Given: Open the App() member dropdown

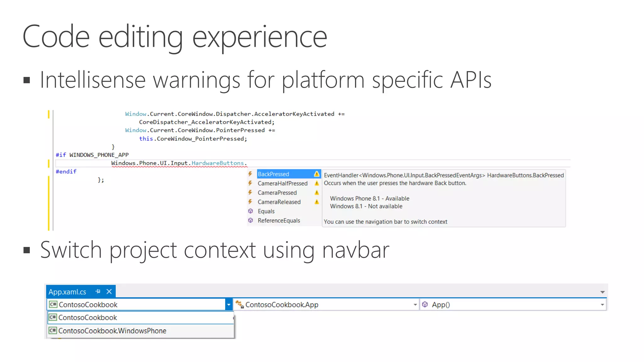Looking at the screenshot, I should [x=602, y=304].
